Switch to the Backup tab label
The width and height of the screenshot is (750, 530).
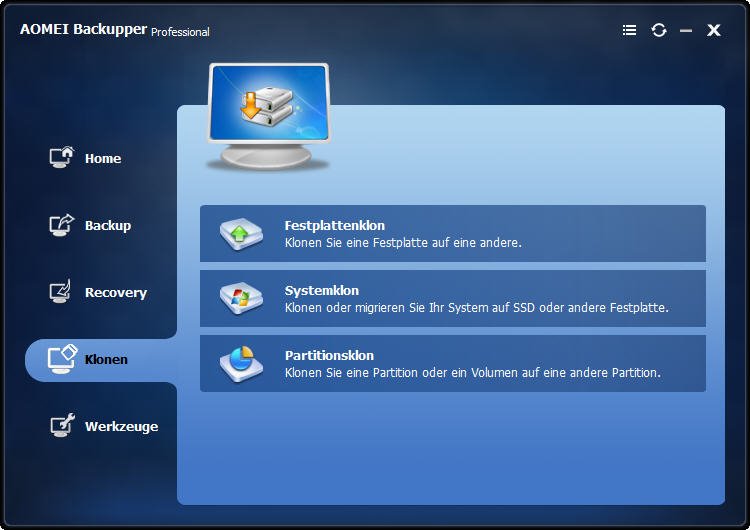[108, 225]
